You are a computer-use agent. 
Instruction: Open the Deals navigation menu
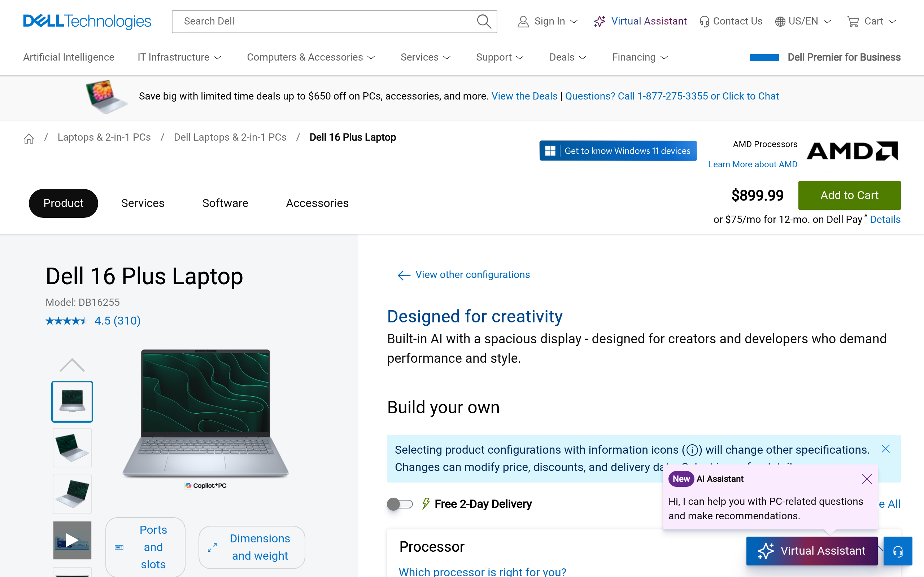pos(567,57)
